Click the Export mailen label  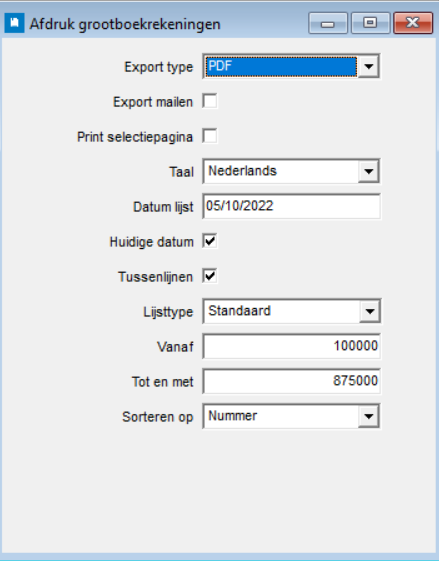tap(153, 102)
